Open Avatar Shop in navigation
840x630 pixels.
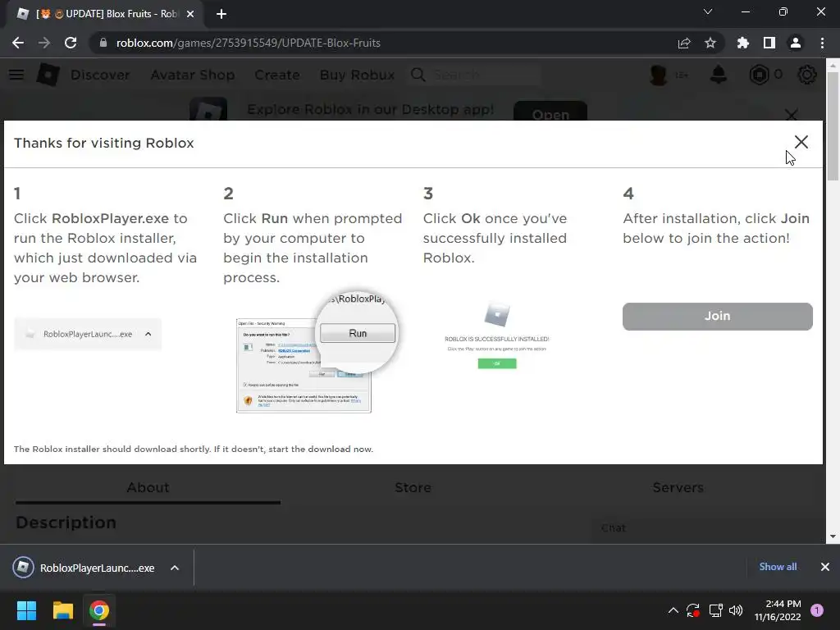192,75
